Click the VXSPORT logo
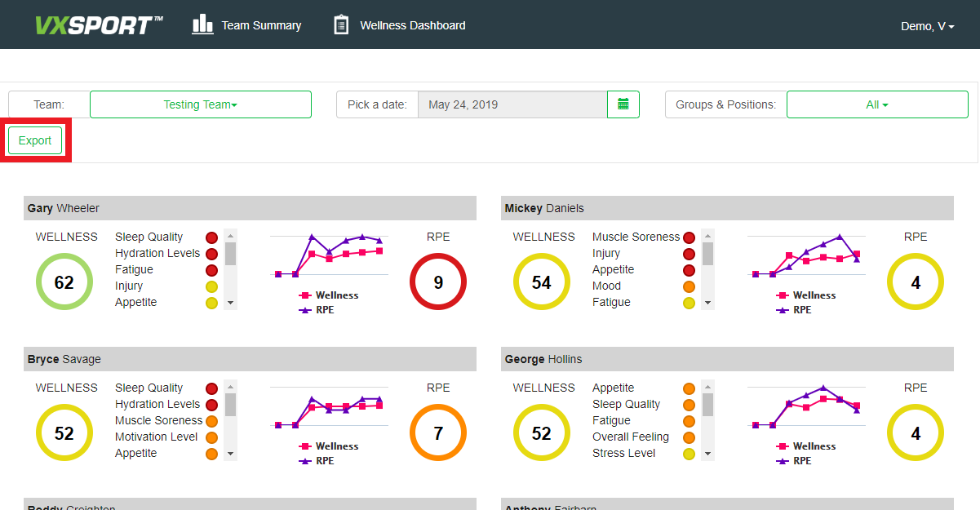 click(99, 25)
